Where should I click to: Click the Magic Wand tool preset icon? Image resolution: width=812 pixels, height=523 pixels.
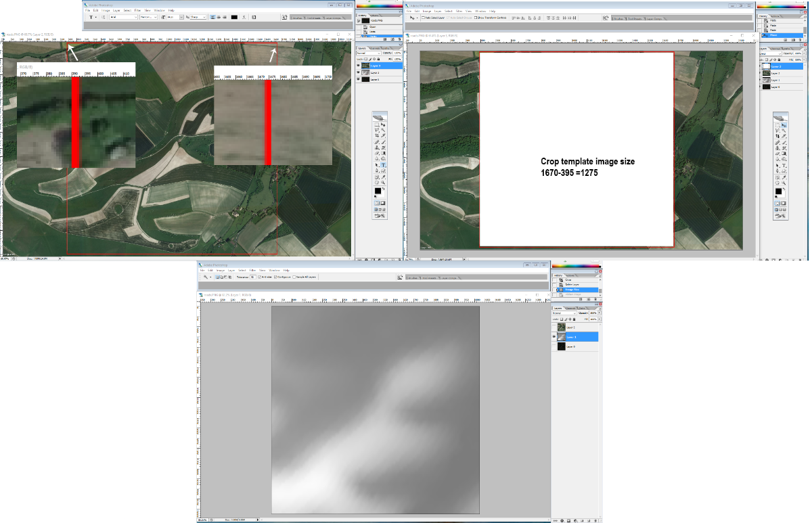206,277
